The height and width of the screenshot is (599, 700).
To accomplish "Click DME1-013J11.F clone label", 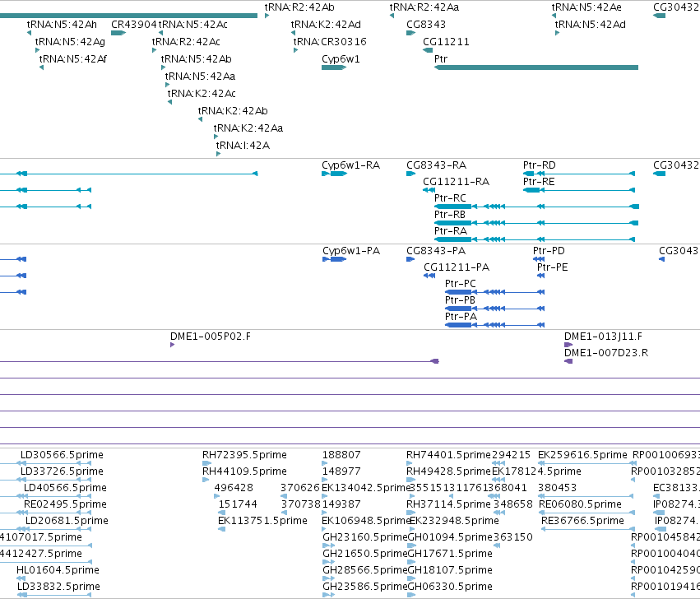I will [x=603, y=337].
